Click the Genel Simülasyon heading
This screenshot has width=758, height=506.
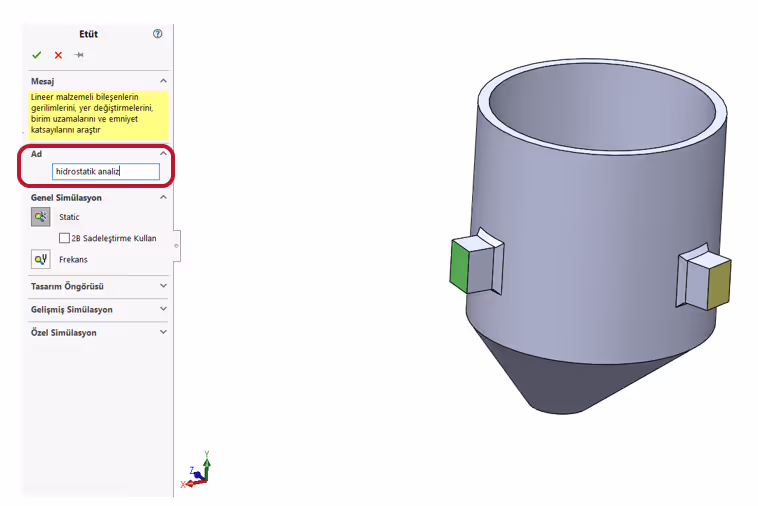point(66,198)
